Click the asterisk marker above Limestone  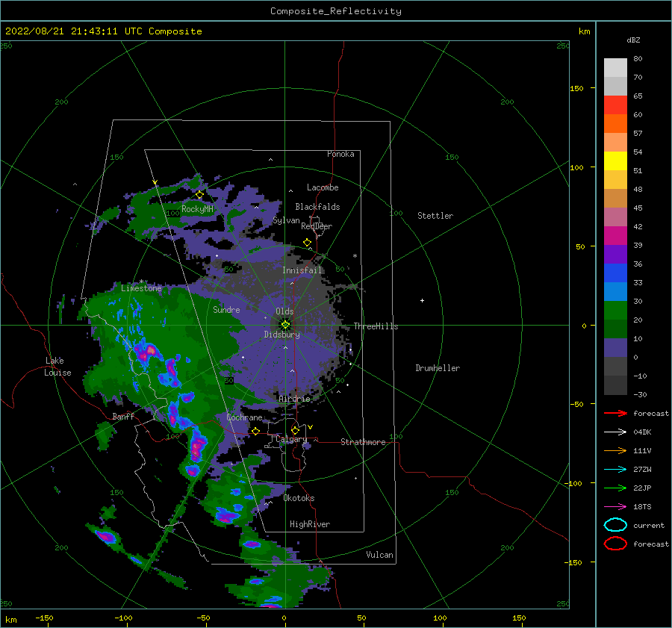tap(141, 282)
